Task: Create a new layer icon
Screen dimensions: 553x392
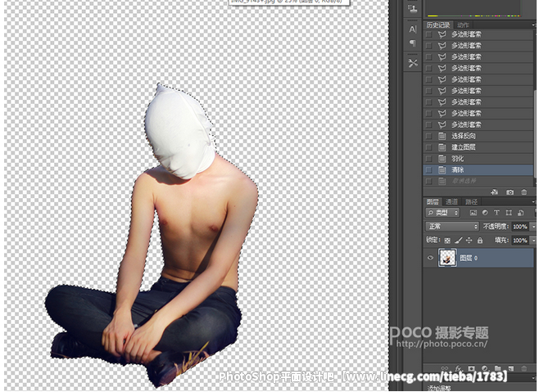Action: tap(511, 368)
